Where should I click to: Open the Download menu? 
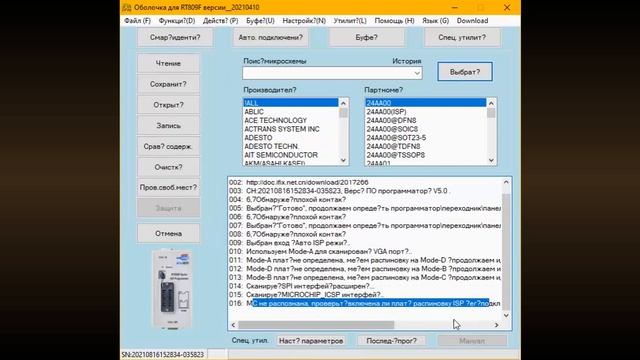click(x=472, y=21)
